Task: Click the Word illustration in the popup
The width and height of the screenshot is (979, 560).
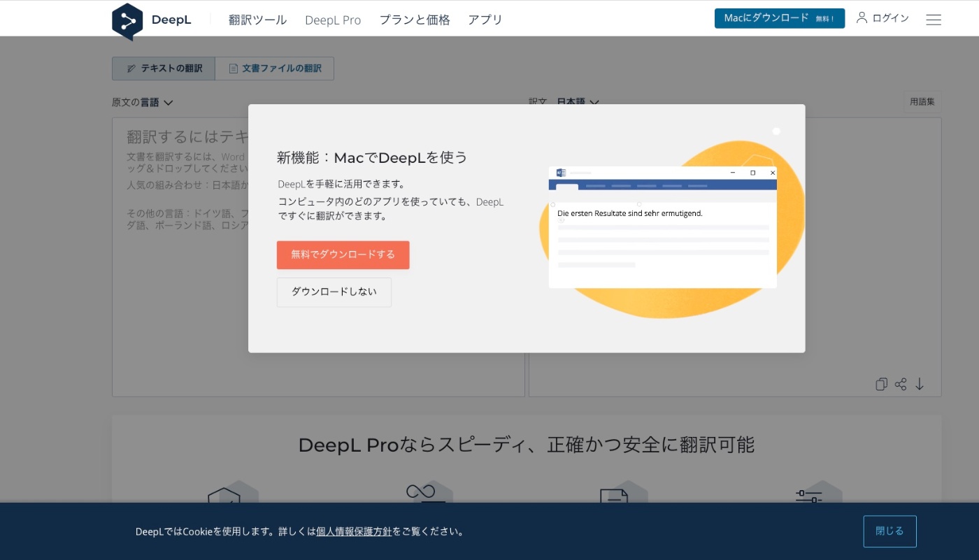Action: [x=662, y=227]
